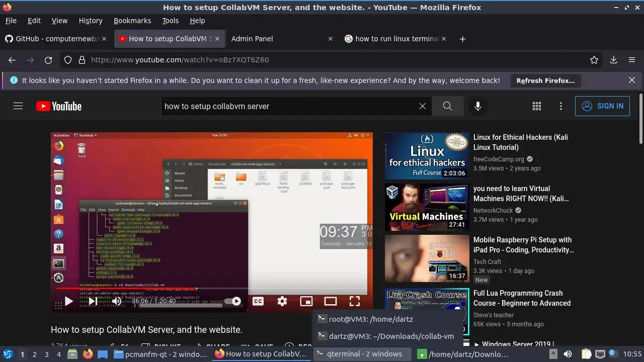Show site security padlock info
The width and height of the screenshot is (644, 362).
[x=82, y=60]
